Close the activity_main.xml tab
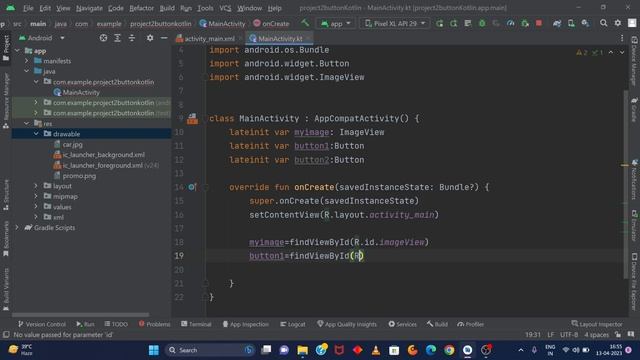The height and width of the screenshot is (360, 640). (240, 38)
